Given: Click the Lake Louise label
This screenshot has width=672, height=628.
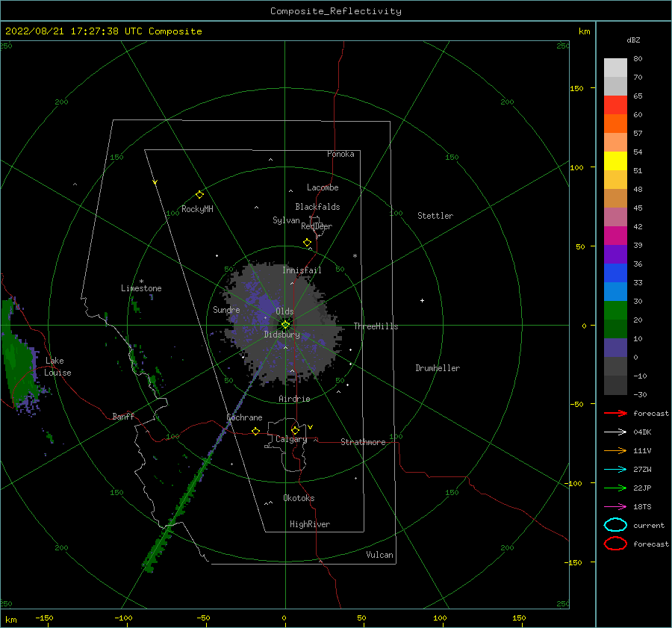Looking at the screenshot, I should pos(57,367).
